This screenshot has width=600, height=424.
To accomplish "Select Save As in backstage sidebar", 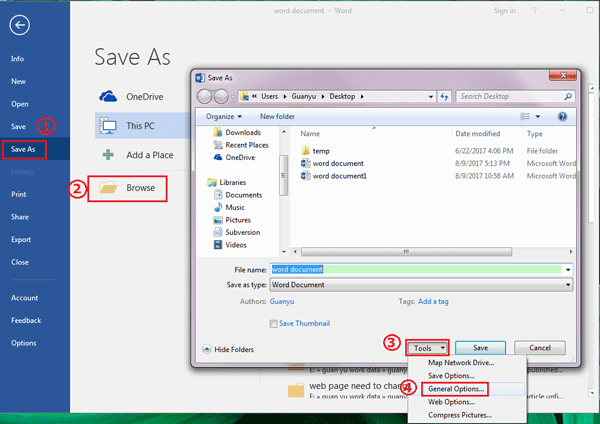I will (23, 149).
